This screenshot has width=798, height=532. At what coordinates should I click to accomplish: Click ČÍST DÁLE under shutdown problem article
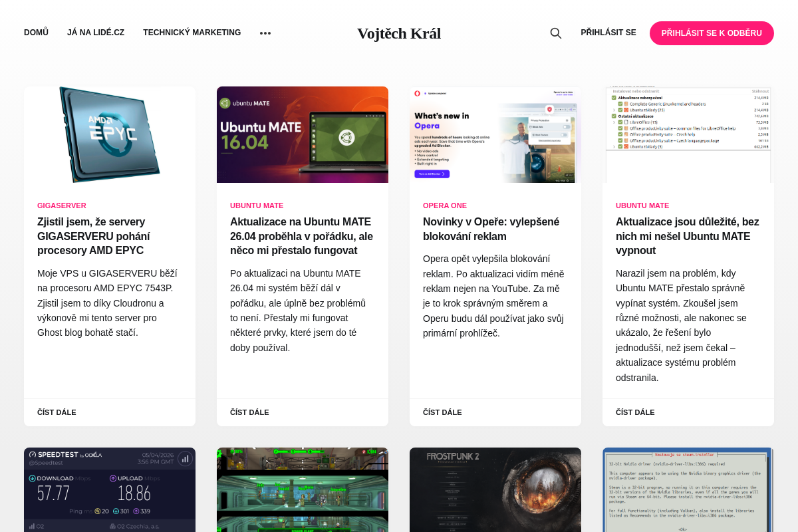point(635,412)
